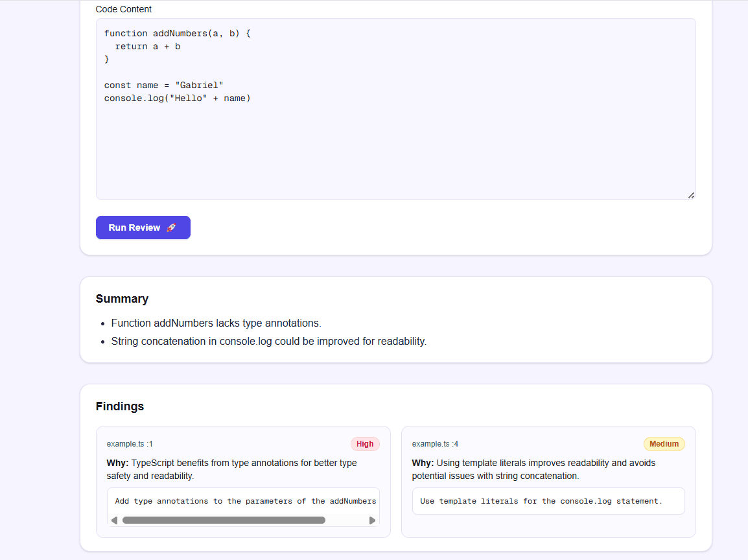Click the example.ts :1 file reference
748x560 pixels.
click(x=130, y=444)
